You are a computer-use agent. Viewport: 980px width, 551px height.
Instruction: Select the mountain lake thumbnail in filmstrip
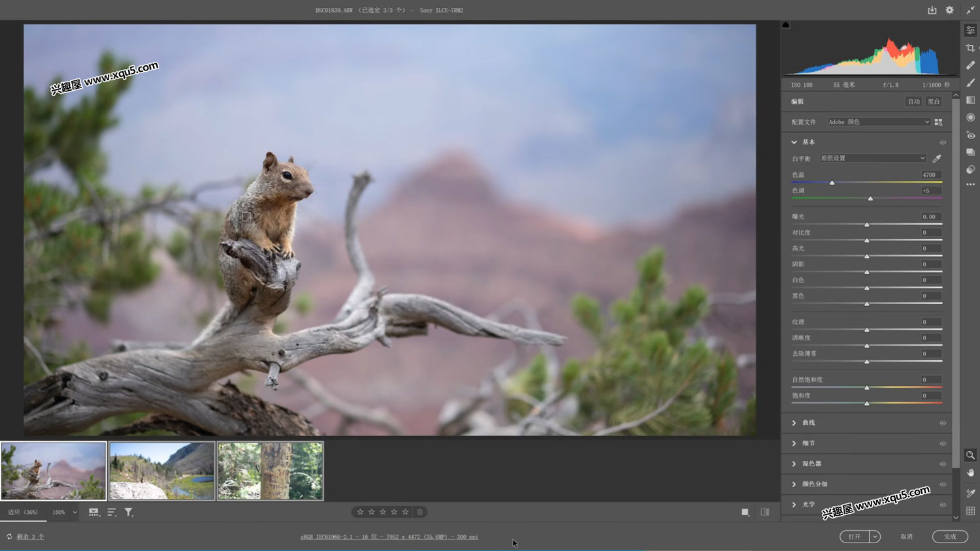pyautogui.click(x=162, y=471)
